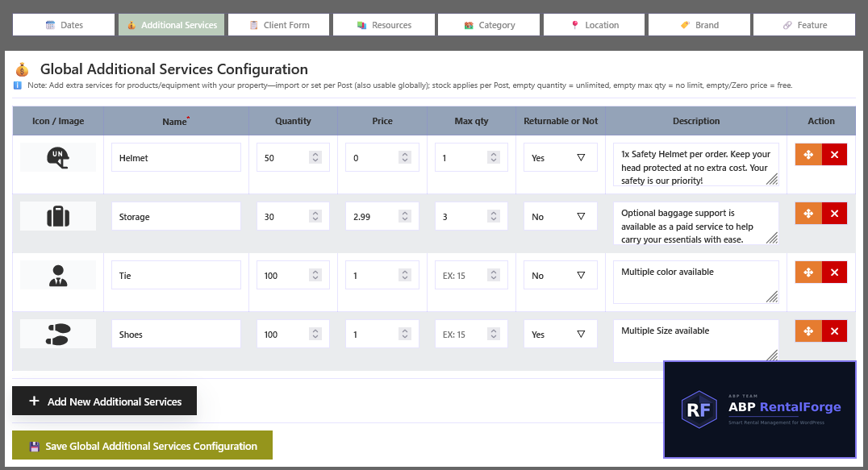Click the Tie service person icon

[57, 276]
